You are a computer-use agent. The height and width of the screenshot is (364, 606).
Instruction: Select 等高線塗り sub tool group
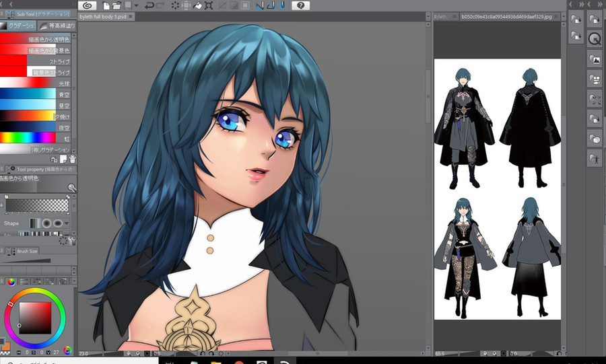(57, 26)
